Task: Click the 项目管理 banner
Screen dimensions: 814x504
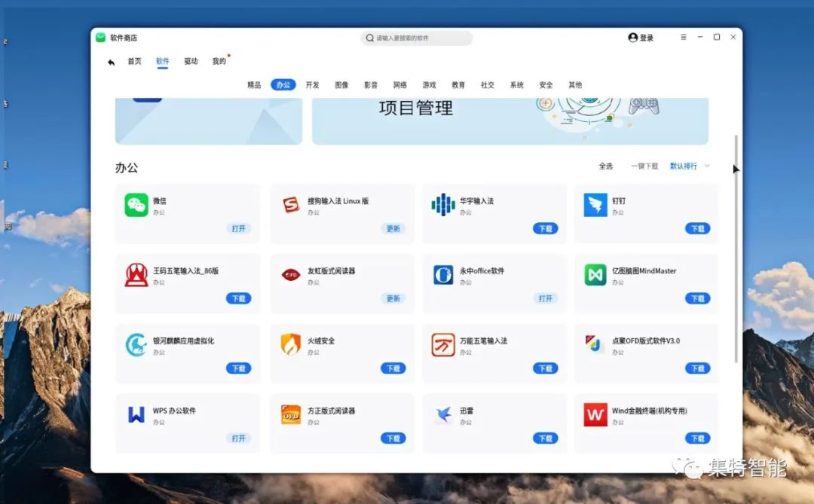Action: (x=510, y=121)
